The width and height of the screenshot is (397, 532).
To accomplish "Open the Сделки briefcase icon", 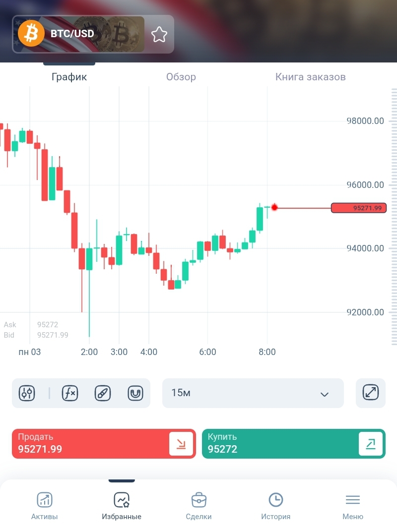I will coord(199,500).
